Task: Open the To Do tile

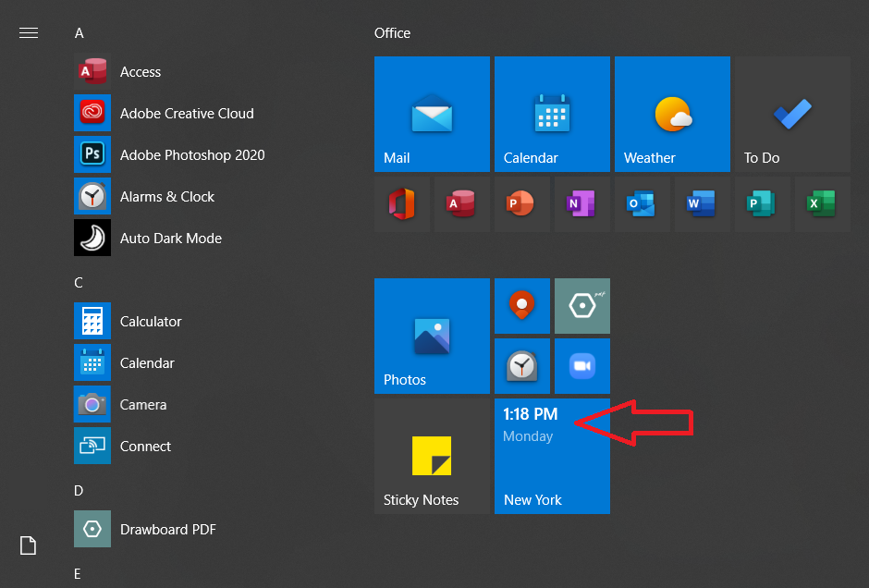Action: pyautogui.click(x=792, y=114)
